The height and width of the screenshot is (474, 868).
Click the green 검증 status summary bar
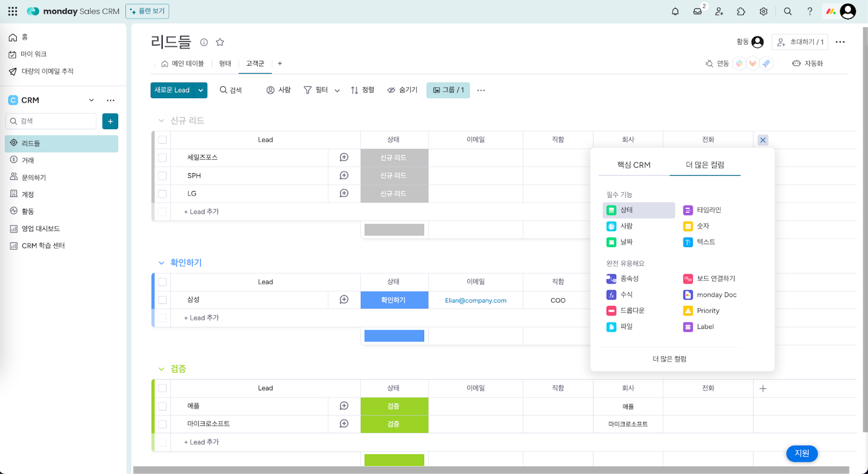point(394,460)
